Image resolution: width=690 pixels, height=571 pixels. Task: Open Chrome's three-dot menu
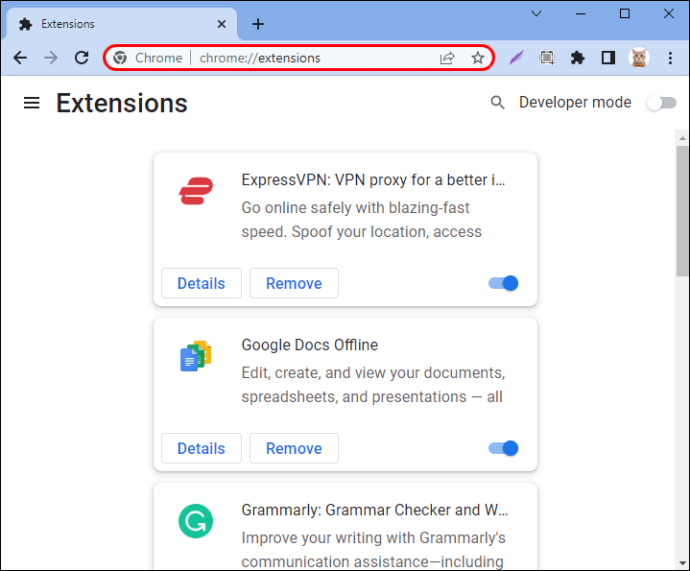tap(670, 58)
